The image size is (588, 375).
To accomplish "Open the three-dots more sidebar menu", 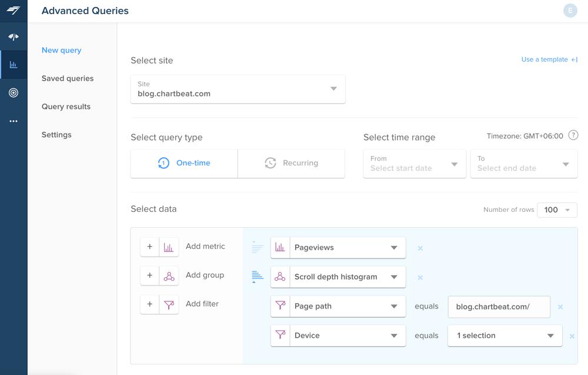I will (x=14, y=121).
